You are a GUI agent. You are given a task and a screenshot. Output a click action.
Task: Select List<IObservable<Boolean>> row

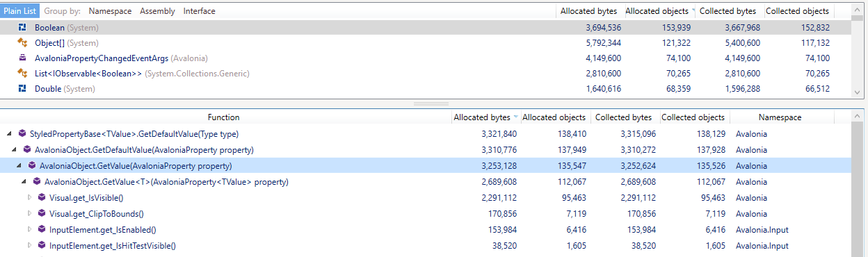[426, 74]
